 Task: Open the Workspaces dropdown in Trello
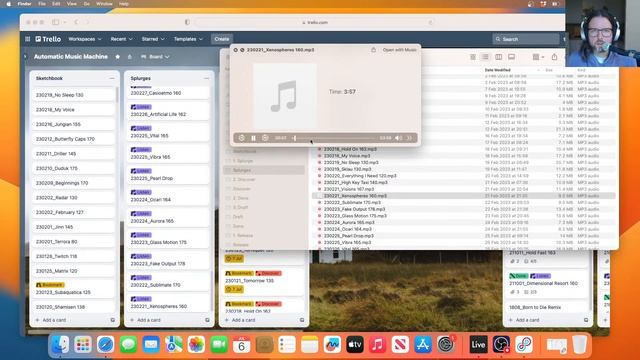click(85, 39)
